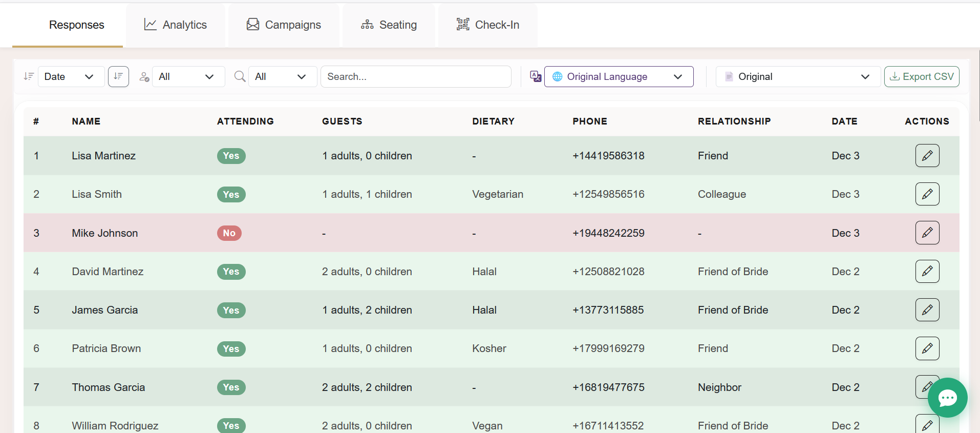Edit Mike Johnson's response
This screenshot has width=980, height=433.
(927, 233)
